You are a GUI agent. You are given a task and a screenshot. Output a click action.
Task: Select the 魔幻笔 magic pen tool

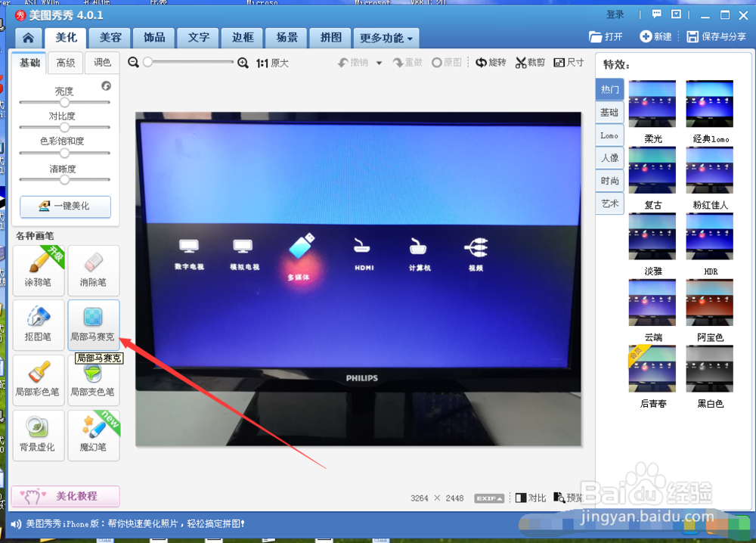[94, 436]
